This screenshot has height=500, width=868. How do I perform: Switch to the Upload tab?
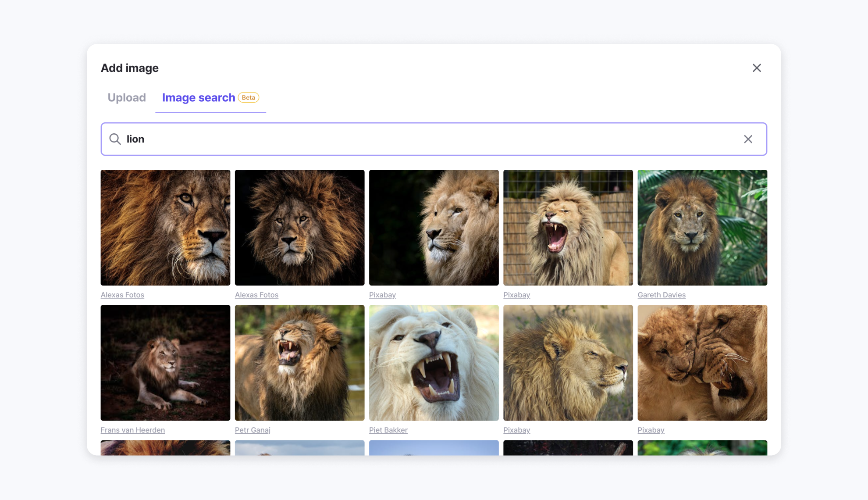pos(127,97)
